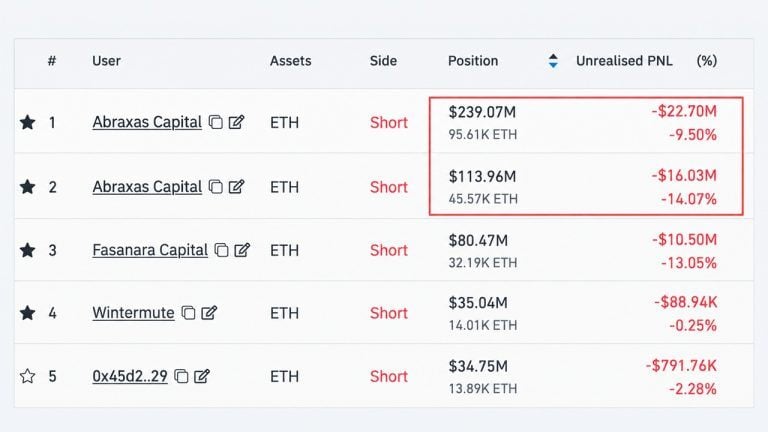Select the -$10.50M PNL value
Screen dimensions: 768x432
pos(684,240)
